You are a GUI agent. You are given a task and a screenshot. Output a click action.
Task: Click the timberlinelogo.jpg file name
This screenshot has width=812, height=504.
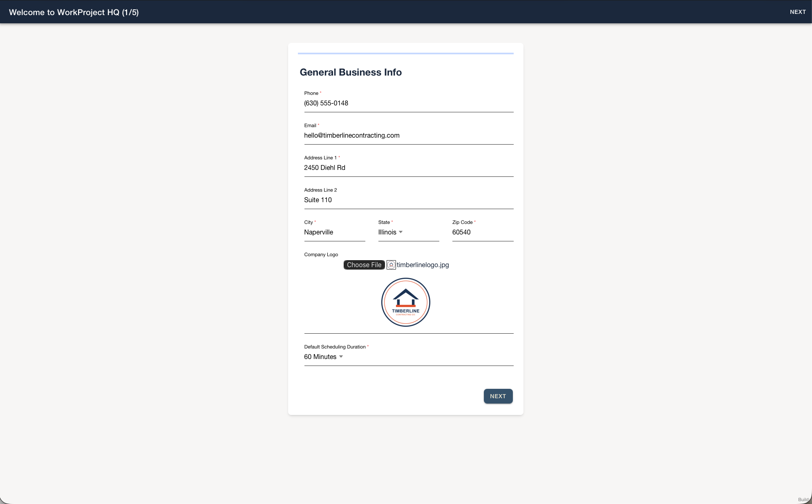[423, 265]
